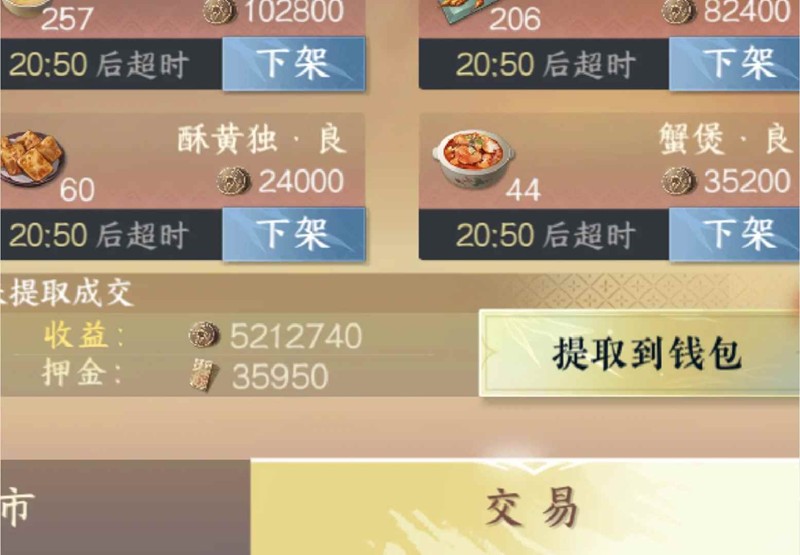Screen dimensions: 800x555
Task: Click the coin icon next to 24000
Action: point(233,181)
